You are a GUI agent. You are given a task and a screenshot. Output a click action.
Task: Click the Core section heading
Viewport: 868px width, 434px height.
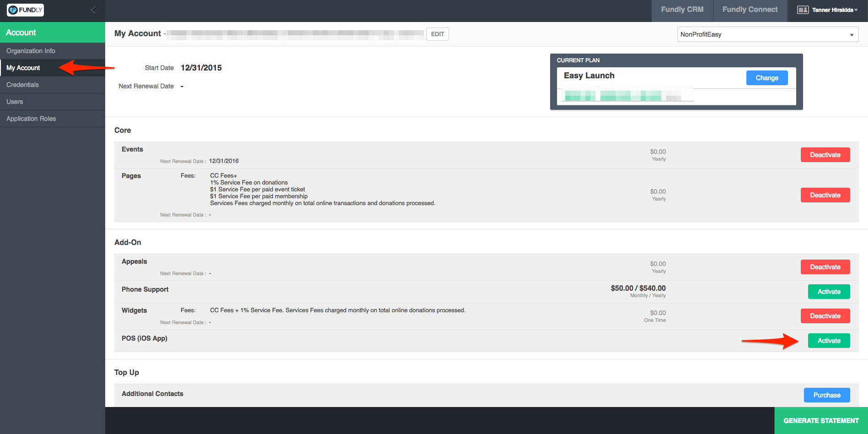(x=123, y=130)
